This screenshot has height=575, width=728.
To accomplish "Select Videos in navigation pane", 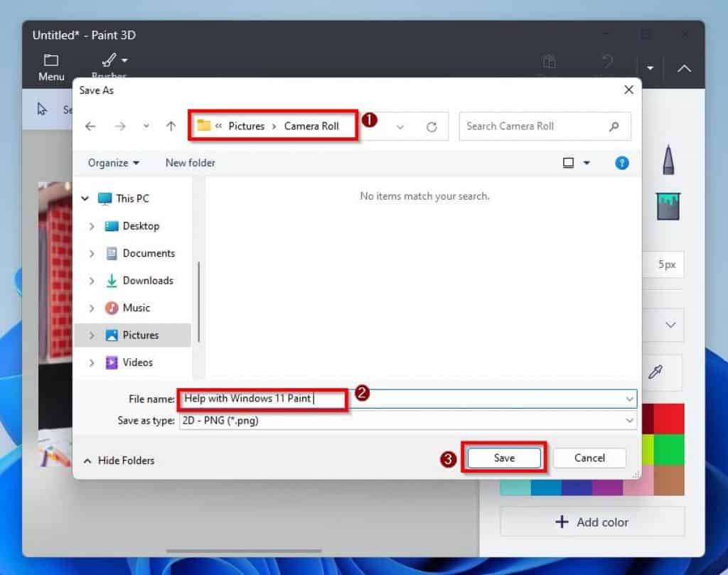I will click(138, 362).
